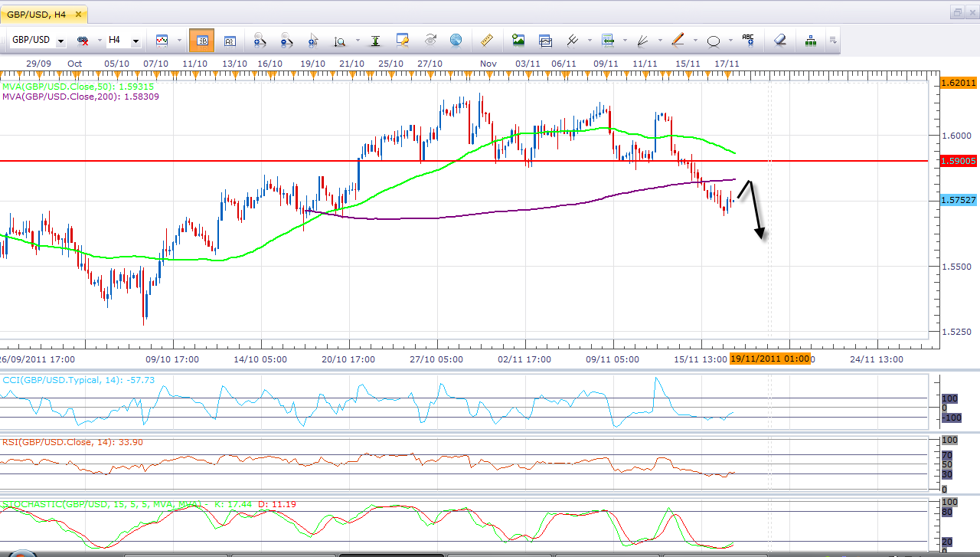Click the Oct month label on top axis
Screen dimensions: 980x557
point(74,64)
